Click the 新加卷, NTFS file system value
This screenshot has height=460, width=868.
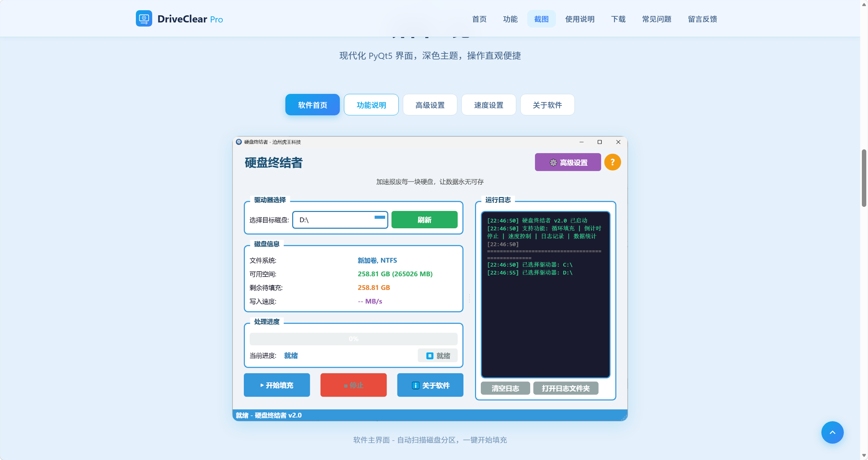377,260
